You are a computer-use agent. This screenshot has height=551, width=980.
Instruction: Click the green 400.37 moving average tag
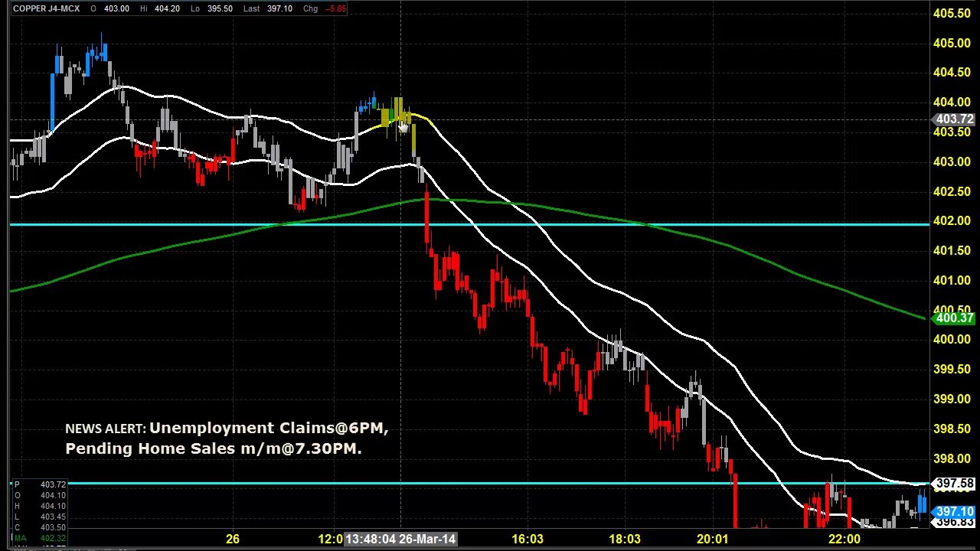[x=954, y=318]
